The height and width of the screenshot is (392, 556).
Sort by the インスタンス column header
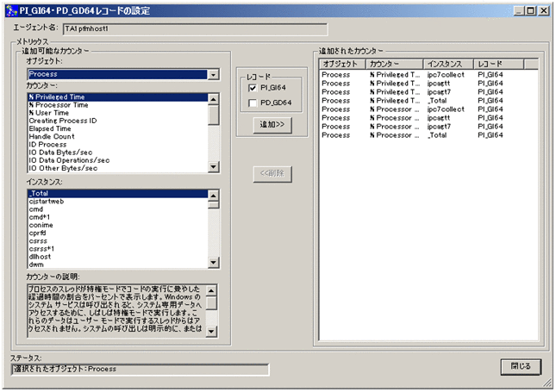pos(448,64)
